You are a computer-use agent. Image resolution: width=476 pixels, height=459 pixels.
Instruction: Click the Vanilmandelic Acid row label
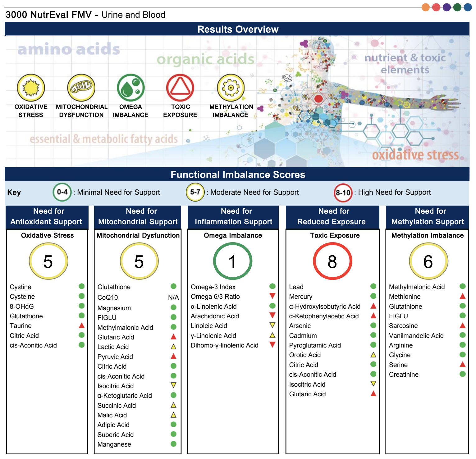tap(416, 336)
